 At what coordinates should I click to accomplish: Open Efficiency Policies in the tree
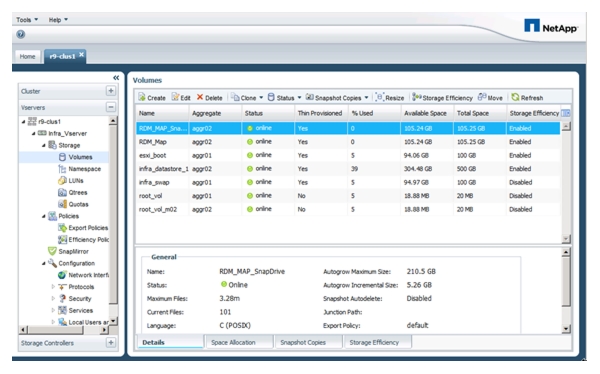click(x=83, y=240)
